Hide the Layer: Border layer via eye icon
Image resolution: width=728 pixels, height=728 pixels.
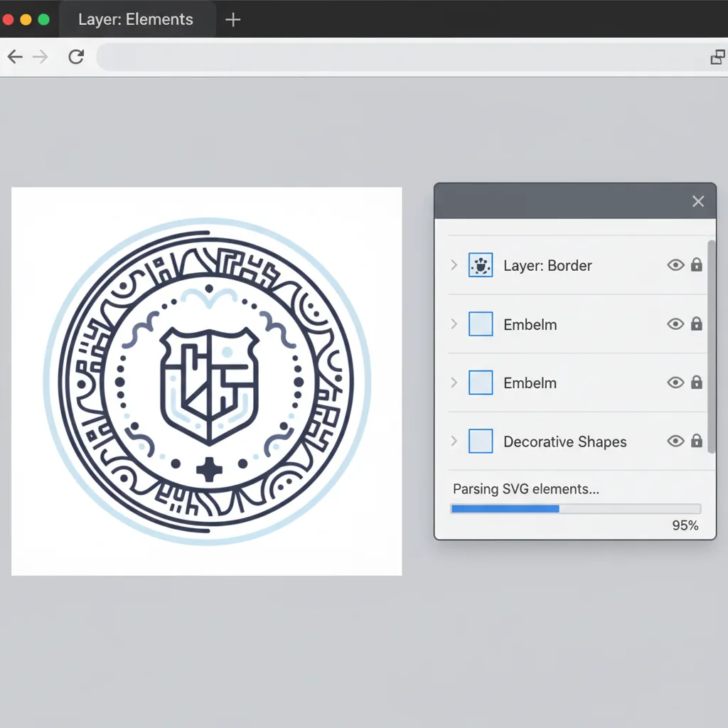(675, 265)
